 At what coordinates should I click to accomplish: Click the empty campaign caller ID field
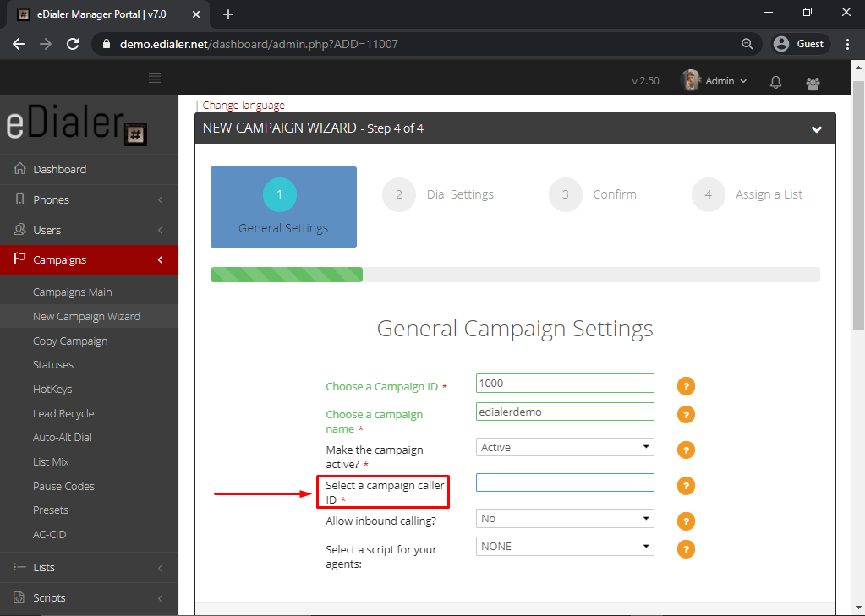[x=565, y=482]
